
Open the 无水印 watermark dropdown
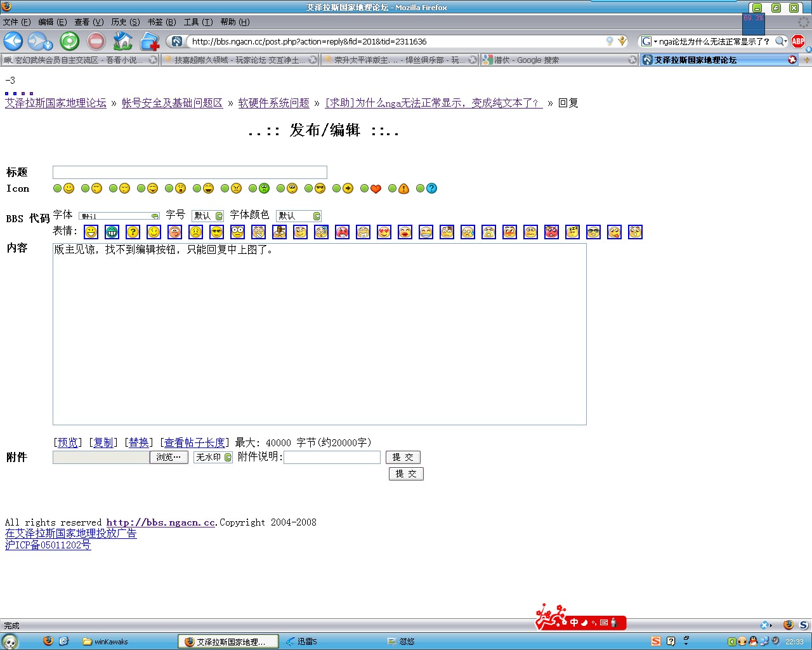(x=213, y=457)
